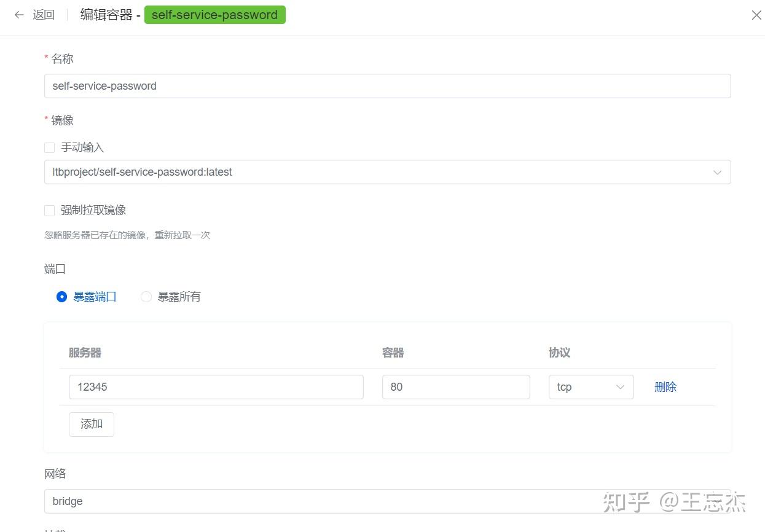The image size is (765, 532).
Task: Navigate back using the left arrow icon
Action: pos(18,15)
